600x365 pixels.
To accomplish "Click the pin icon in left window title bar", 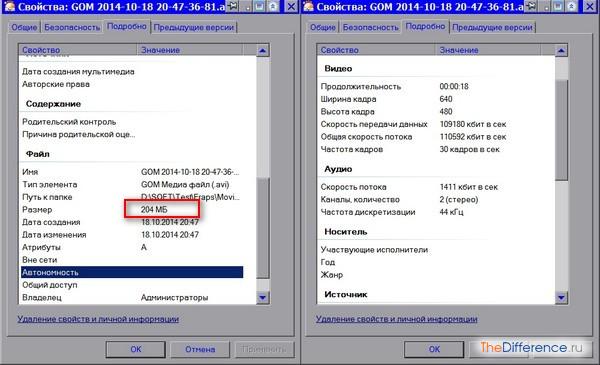I will point(232,6).
